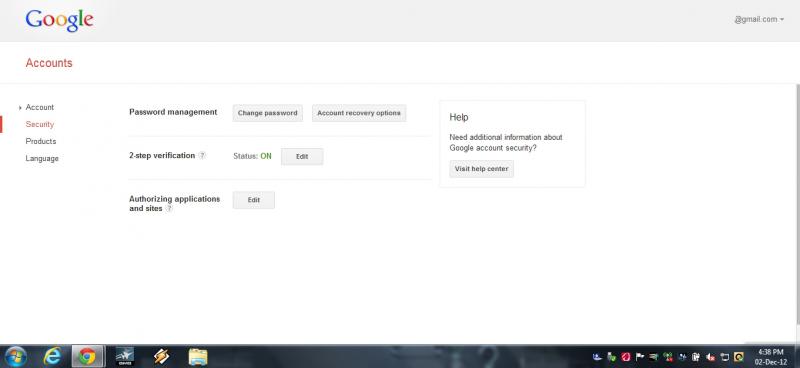Launch Winamp from the taskbar
The image size is (800, 368).
161,356
